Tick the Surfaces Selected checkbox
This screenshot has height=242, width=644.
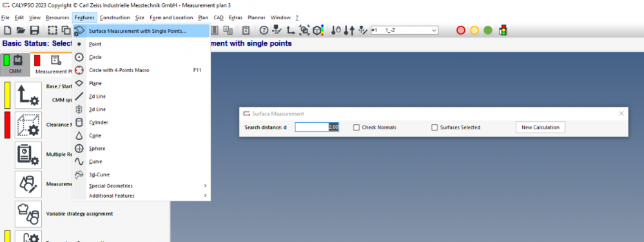[434, 127]
